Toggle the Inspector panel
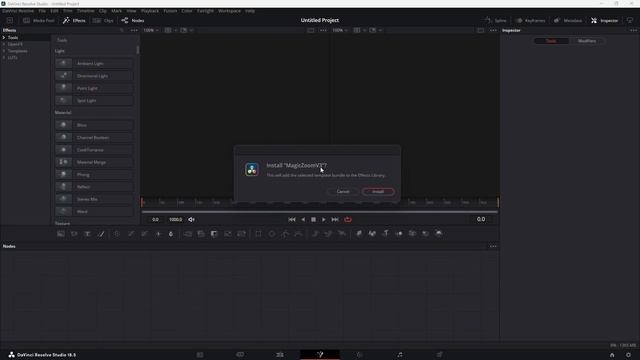640x360 pixels. (x=604, y=20)
